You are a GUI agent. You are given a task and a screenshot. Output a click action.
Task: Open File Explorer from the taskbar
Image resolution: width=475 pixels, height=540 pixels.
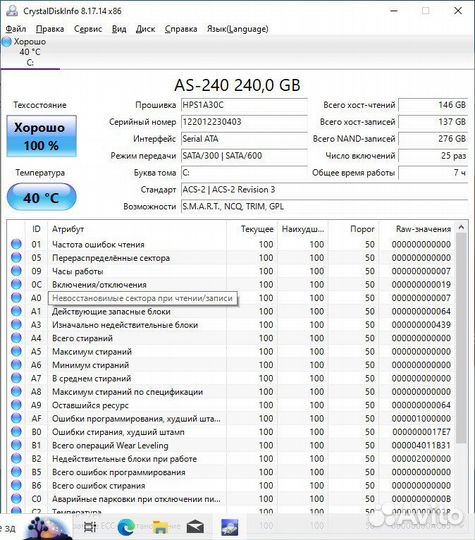160,528
